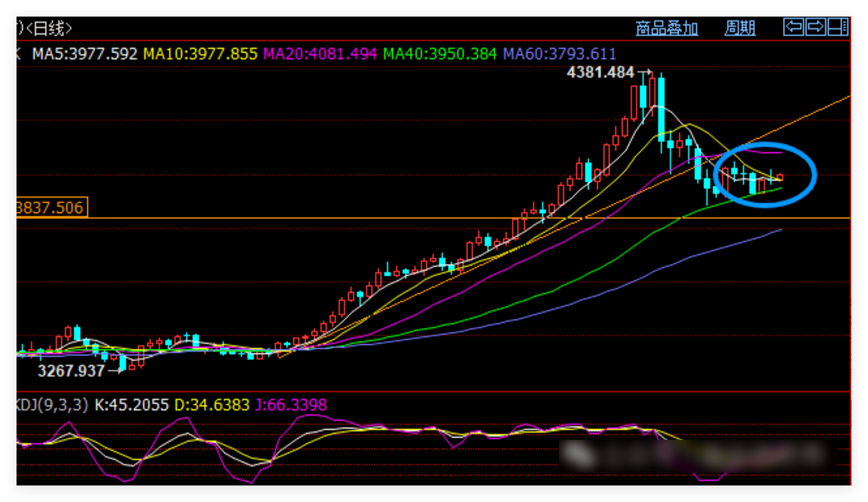
Task: Click the left arrow navigation icon
Action: tap(793, 27)
